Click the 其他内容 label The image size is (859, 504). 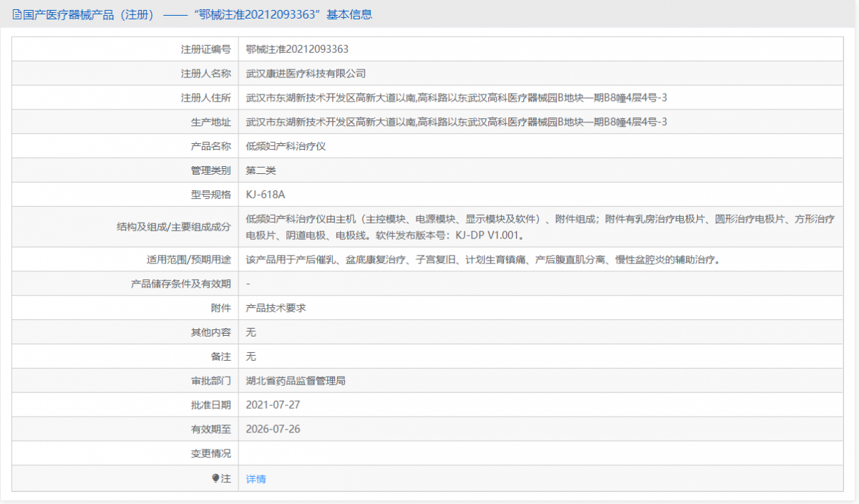coord(211,332)
